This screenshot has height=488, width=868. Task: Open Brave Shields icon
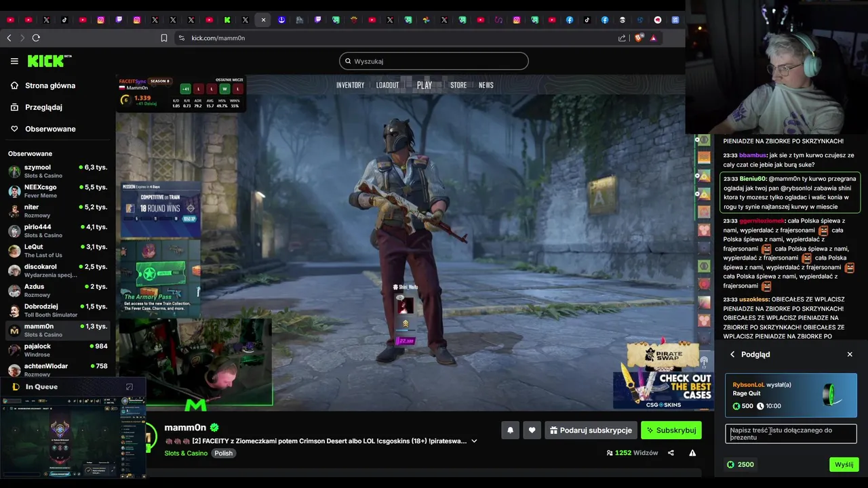638,38
